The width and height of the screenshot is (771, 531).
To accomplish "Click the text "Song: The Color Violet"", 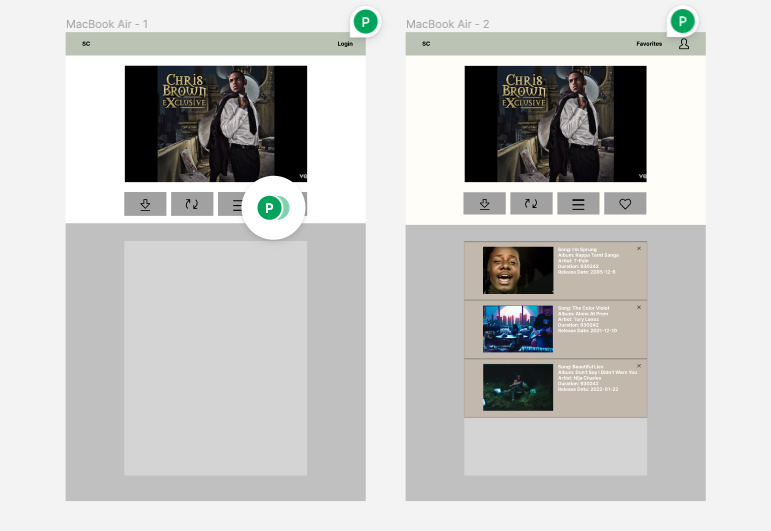I will (584, 308).
